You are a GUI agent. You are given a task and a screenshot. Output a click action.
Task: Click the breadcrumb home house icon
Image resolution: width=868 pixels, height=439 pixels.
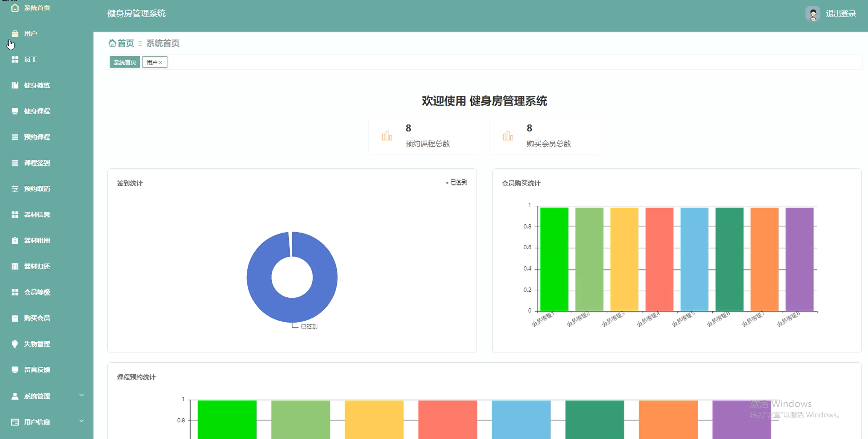pos(112,43)
